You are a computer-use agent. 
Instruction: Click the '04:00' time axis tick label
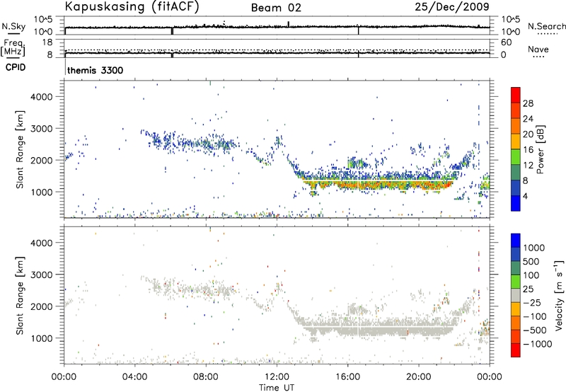(x=135, y=377)
